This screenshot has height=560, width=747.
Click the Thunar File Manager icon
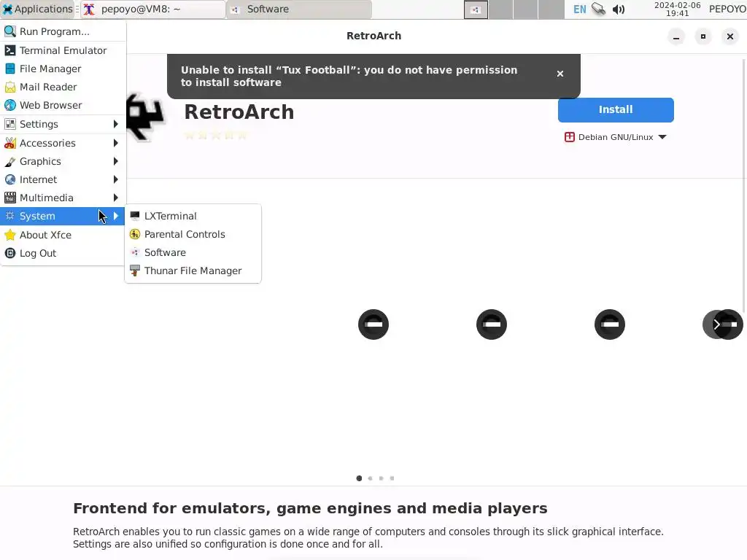pos(135,271)
